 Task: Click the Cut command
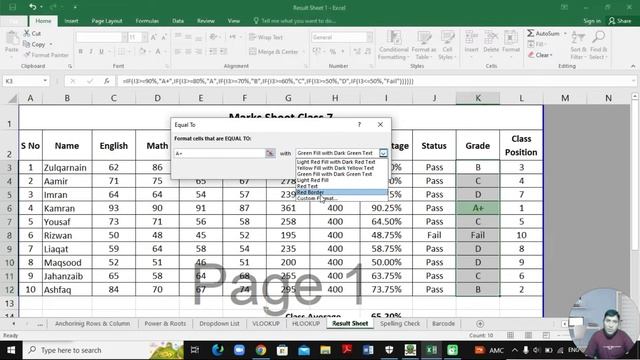pos(32,33)
